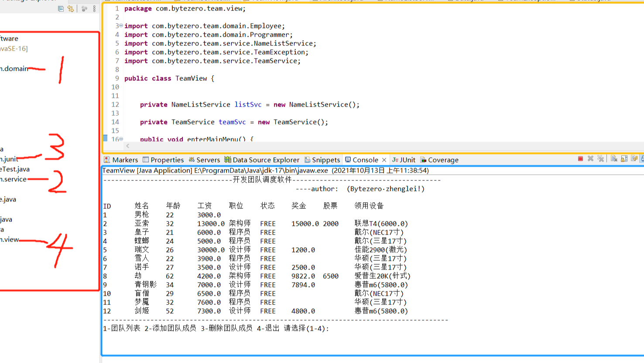The image size is (644, 363).
Task: Click the name '剑姬' in row 12
Action: 142,311
